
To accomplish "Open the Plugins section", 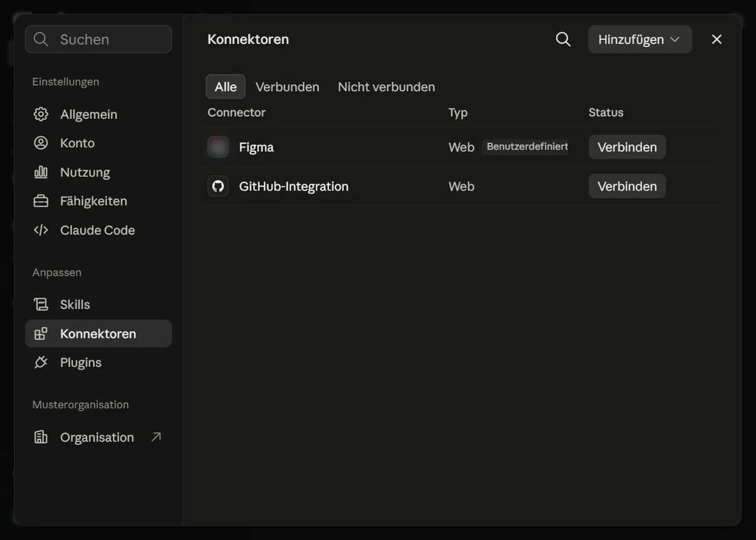I will [x=98, y=363].
